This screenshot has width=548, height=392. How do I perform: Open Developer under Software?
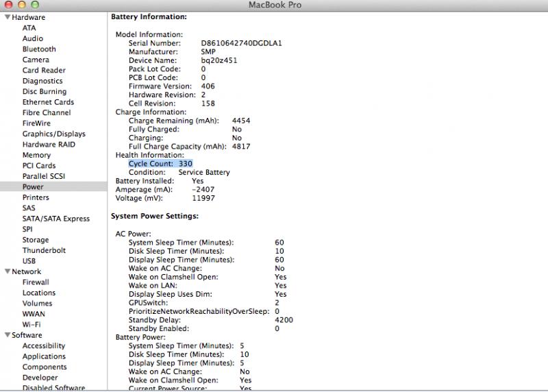coord(40,378)
